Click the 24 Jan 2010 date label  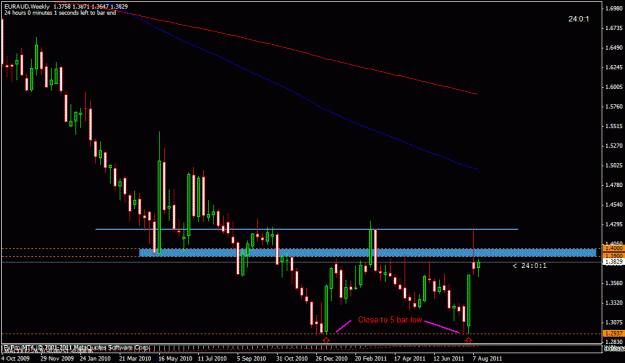[95, 358]
